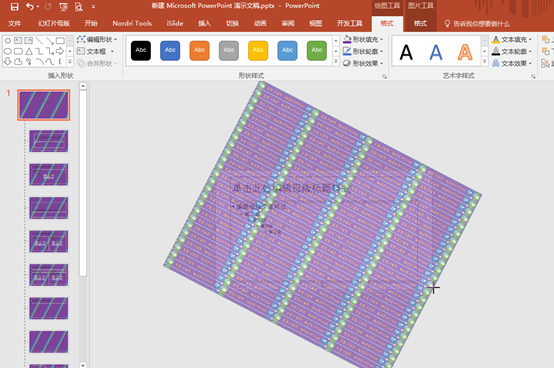Expand the shape styles gallery
Viewport: 554px width, 368px height.
(336, 62)
